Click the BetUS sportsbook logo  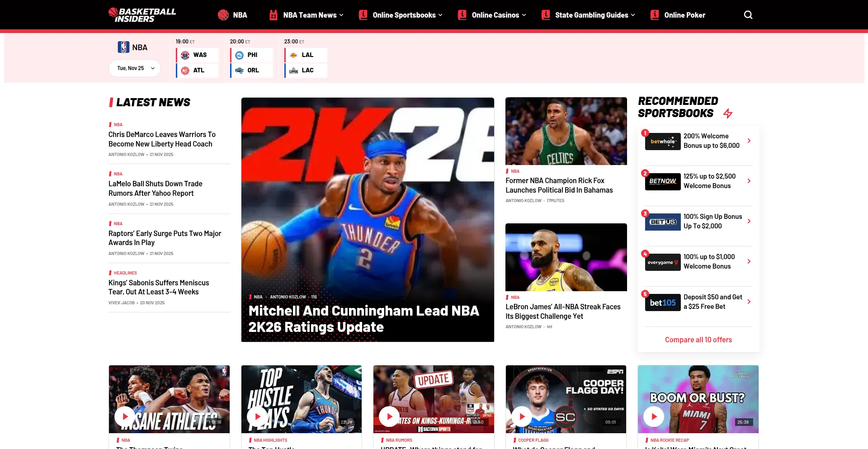click(x=662, y=222)
